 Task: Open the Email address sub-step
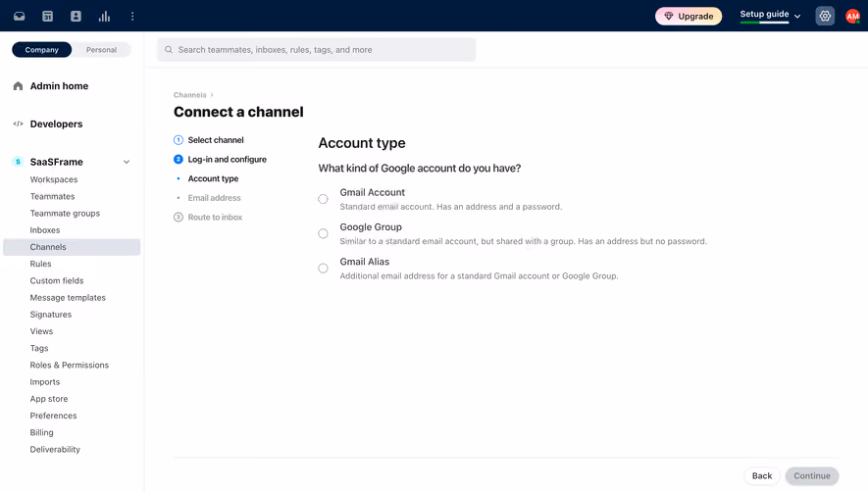pyautogui.click(x=214, y=198)
